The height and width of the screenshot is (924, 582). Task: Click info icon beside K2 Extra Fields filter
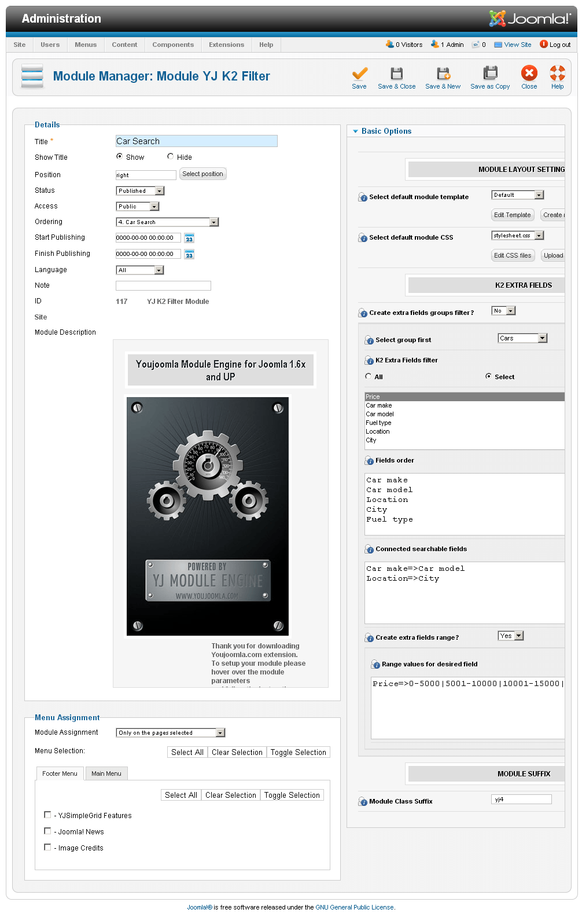tap(369, 361)
